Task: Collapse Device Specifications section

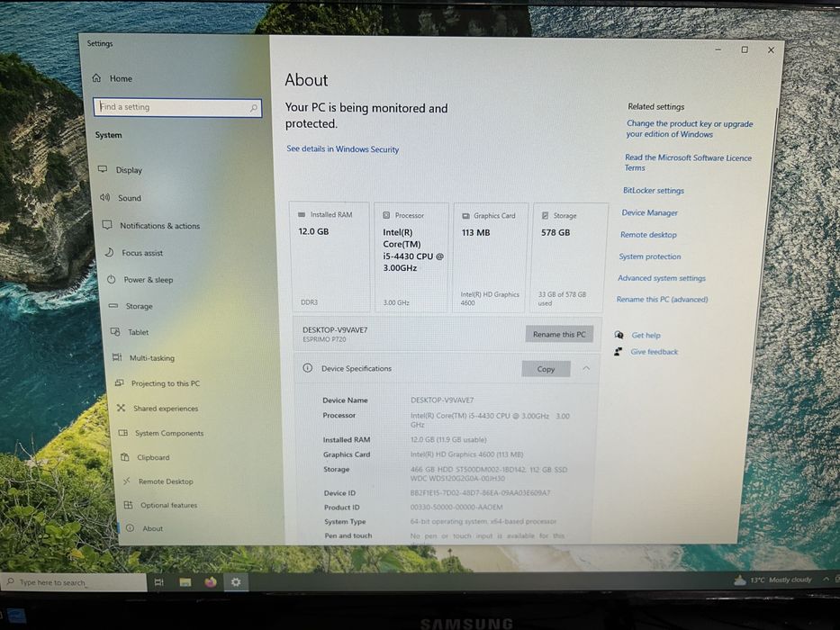Action: [x=586, y=368]
